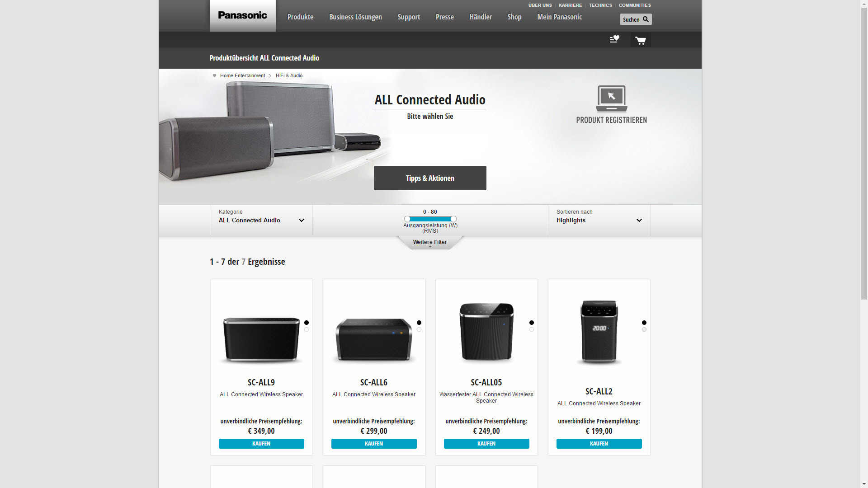868x488 pixels.
Task: Select white color option for SC-ALL05
Action: tap(532, 330)
